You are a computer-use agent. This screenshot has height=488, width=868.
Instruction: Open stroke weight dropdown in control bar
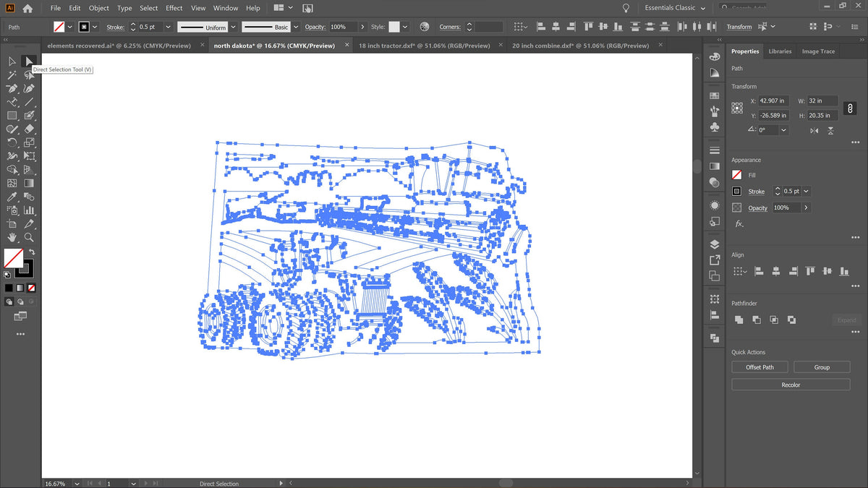168,27
